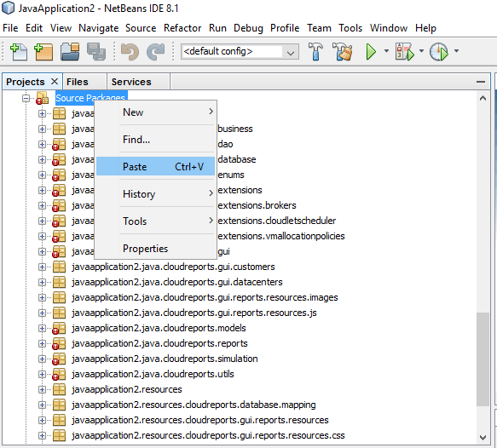Click package icon of javaapplication2.resources row
The image size is (497, 448).
click(60, 389)
